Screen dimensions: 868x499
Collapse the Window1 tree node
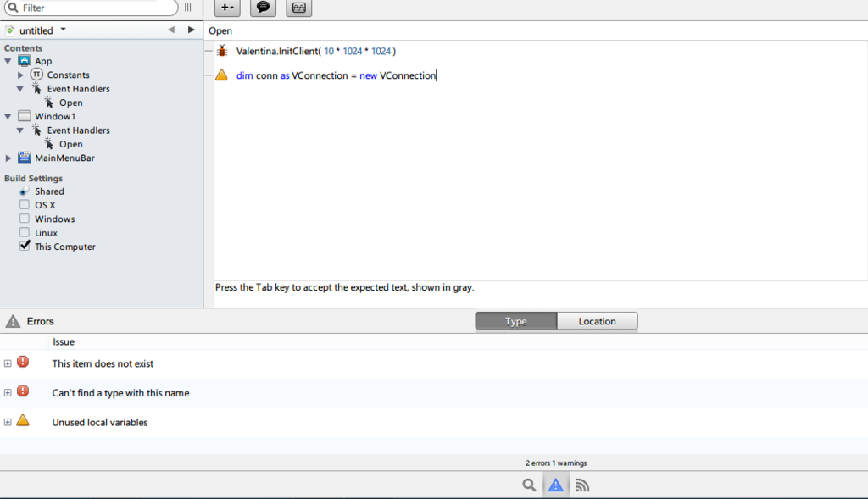[8, 116]
